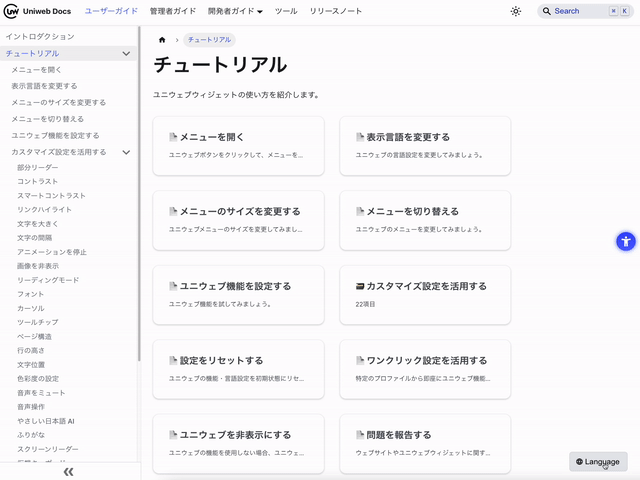Image resolution: width=640 pixels, height=480 pixels.
Task: Open リーディングモード sidebar item
Action: pyautogui.click(x=48, y=280)
